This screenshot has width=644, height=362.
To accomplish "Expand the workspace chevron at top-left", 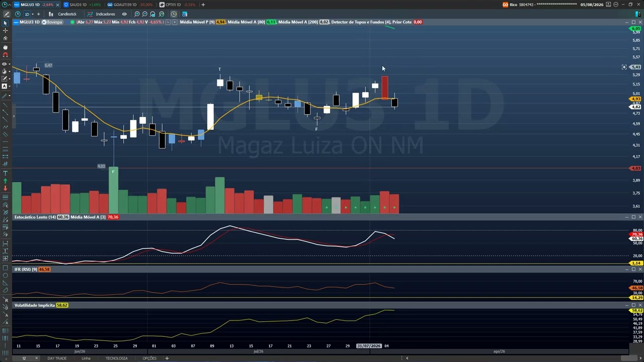I will click(x=10, y=5).
